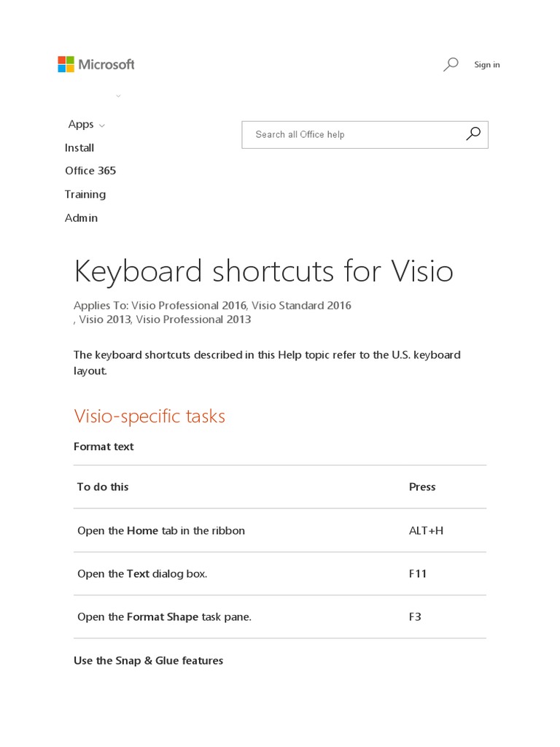The width and height of the screenshot is (560, 747).
Task: Open the Admin navigation link
Action: click(81, 218)
